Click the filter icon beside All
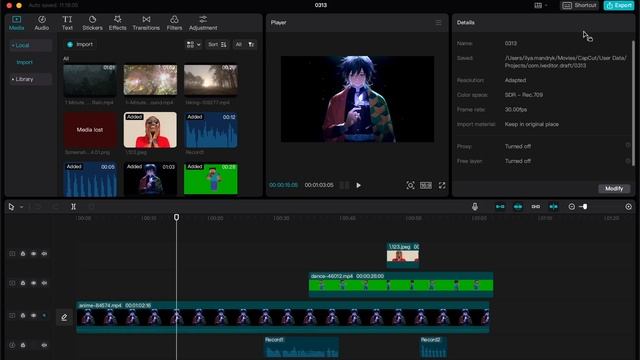This screenshot has width=640, height=360. click(251, 44)
